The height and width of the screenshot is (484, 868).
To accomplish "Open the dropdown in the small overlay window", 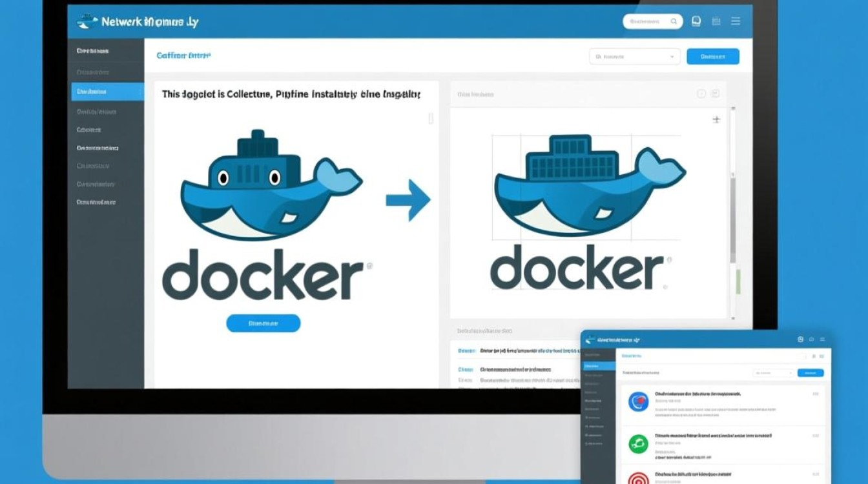I will point(773,373).
